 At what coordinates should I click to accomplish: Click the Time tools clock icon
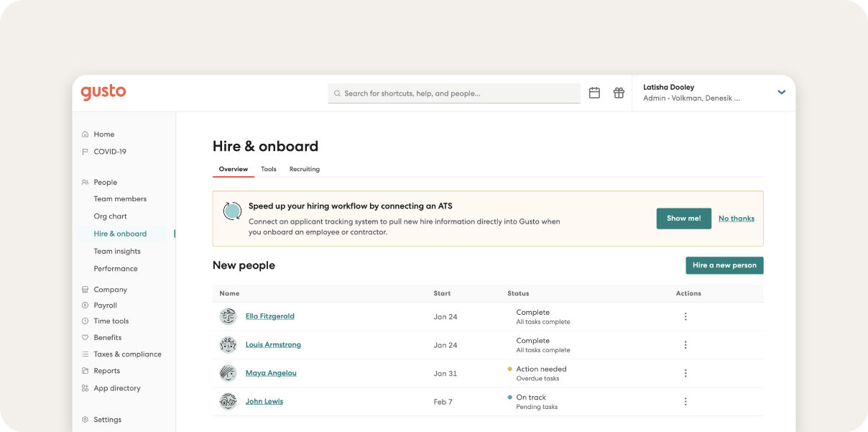click(85, 321)
